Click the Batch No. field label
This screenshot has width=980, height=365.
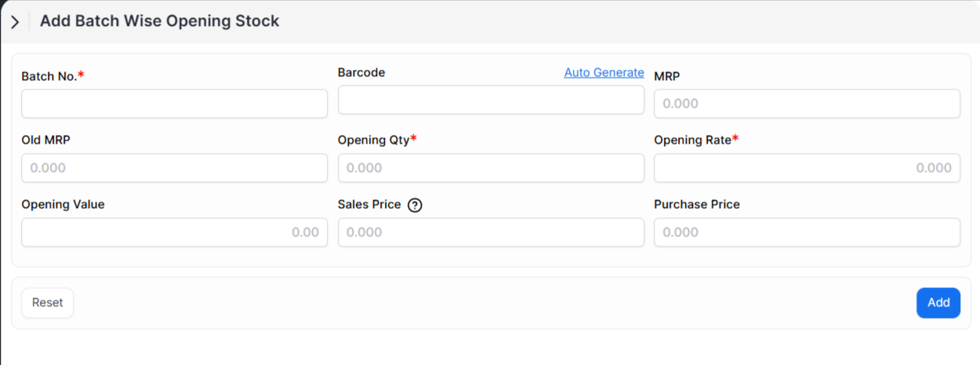point(49,76)
